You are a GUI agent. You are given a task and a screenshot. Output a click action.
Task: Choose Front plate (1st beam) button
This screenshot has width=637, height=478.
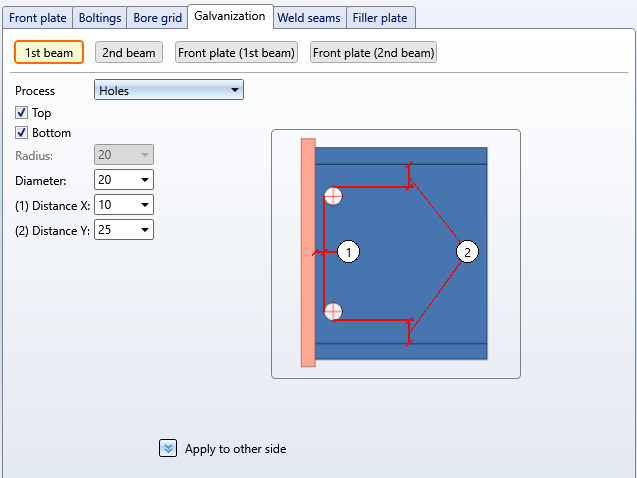[x=237, y=52]
